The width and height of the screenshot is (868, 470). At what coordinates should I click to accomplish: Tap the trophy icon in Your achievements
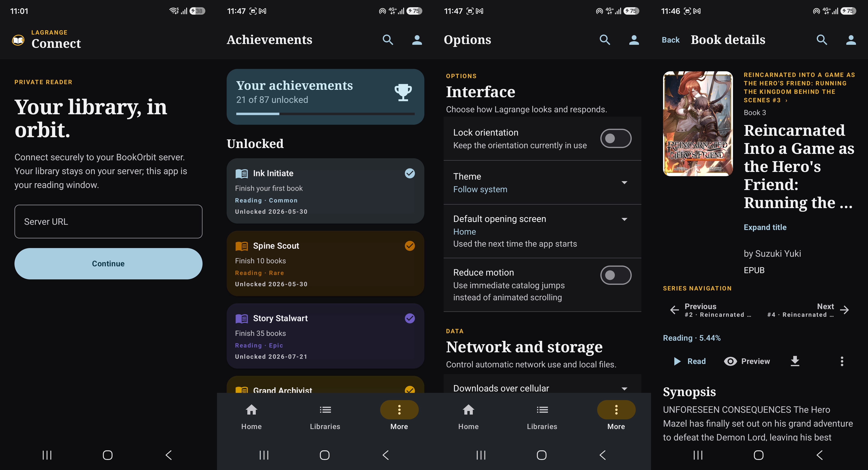(403, 92)
